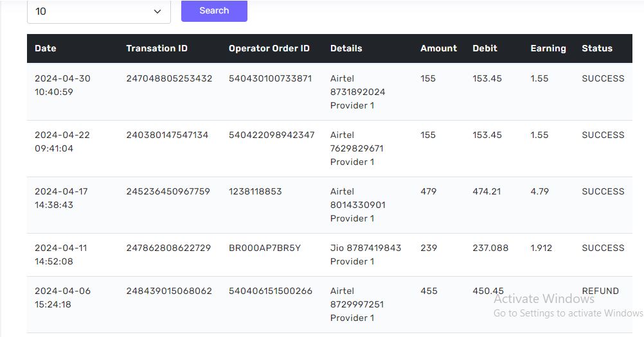Click the debit value 237.088
Image resolution: width=644 pixels, height=337 pixels.
pyautogui.click(x=490, y=248)
